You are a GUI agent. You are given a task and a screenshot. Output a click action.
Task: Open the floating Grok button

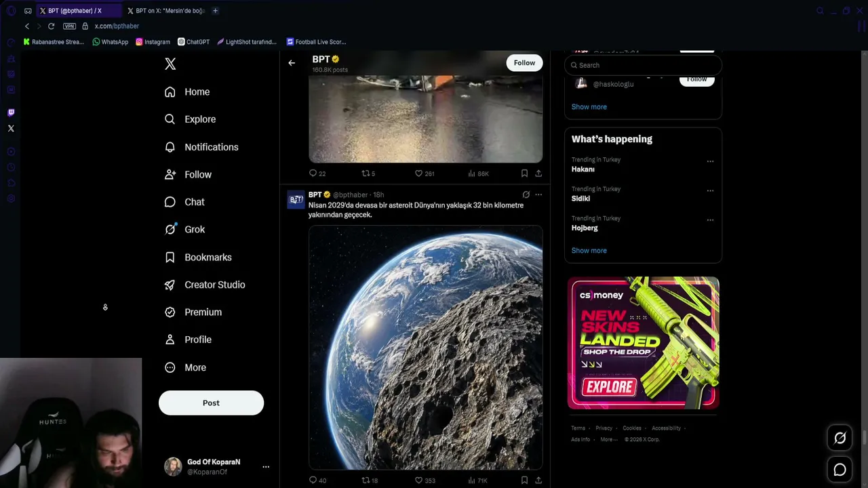click(x=840, y=438)
